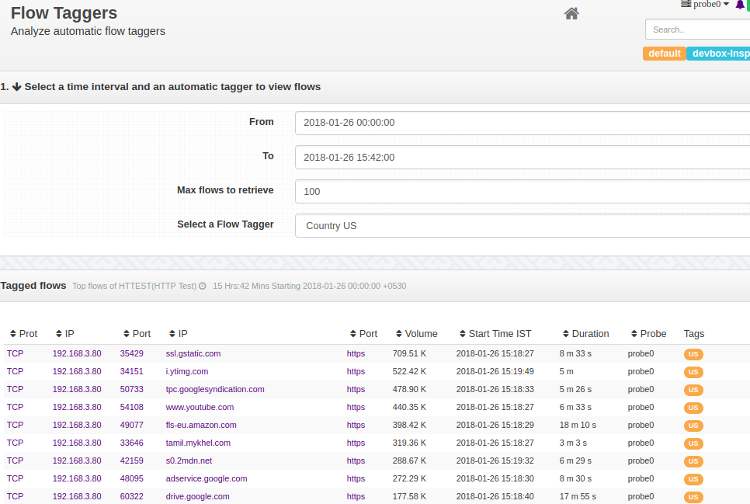
Task: Click the purple notification bell icon
Action: click(739, 5)
